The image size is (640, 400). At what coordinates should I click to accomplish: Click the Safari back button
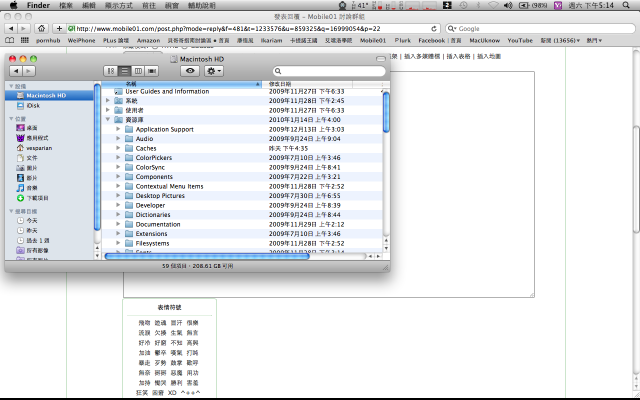(x=11, y=29)
